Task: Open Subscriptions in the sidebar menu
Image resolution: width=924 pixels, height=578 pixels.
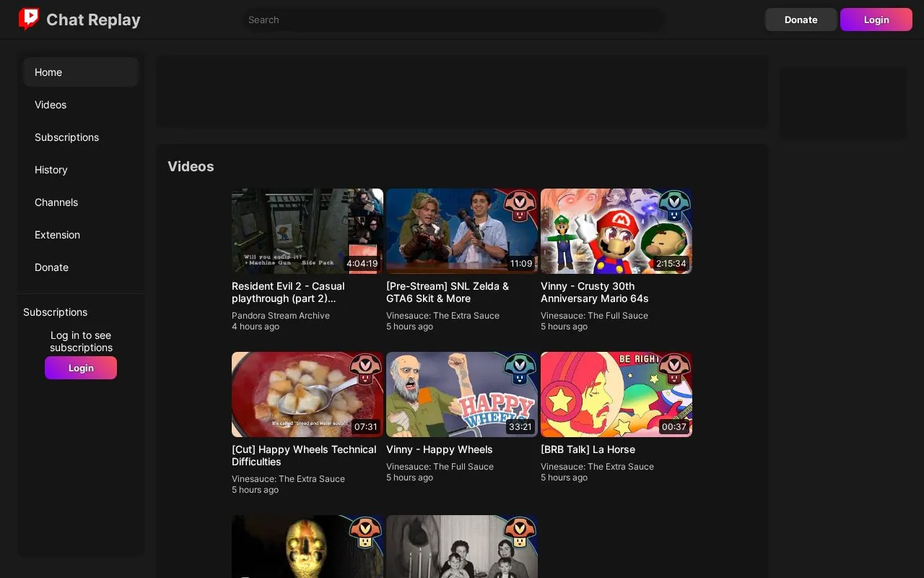Action: [x=81, y=137]
